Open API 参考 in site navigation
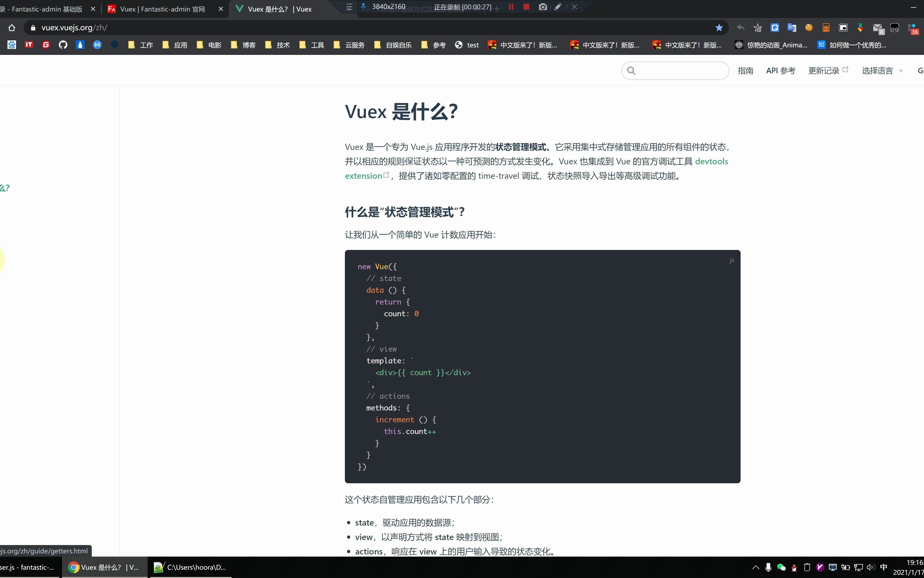The height and width of the screenshot is (578, 924). [780, 71]
